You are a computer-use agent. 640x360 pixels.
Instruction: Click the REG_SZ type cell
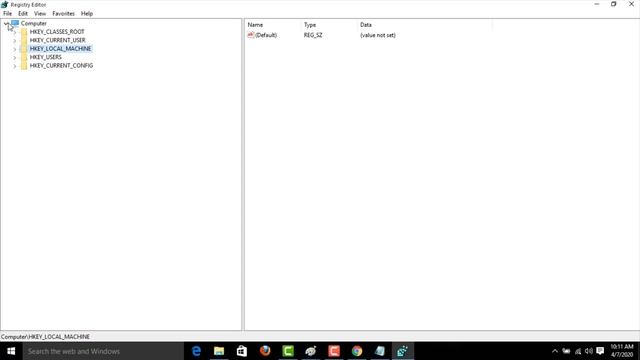coord(313,35)
